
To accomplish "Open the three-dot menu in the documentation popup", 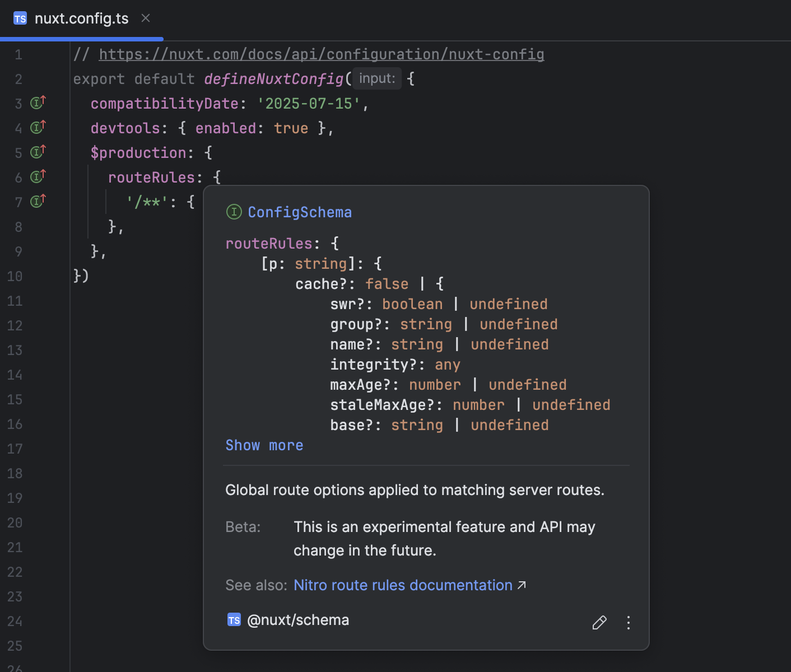I will pos(628,623).
